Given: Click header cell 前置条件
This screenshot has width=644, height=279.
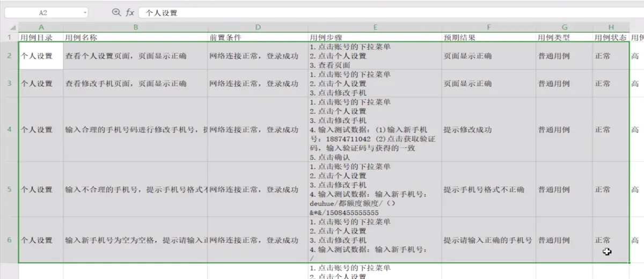Looking at the screenshot, I should 258,38.
